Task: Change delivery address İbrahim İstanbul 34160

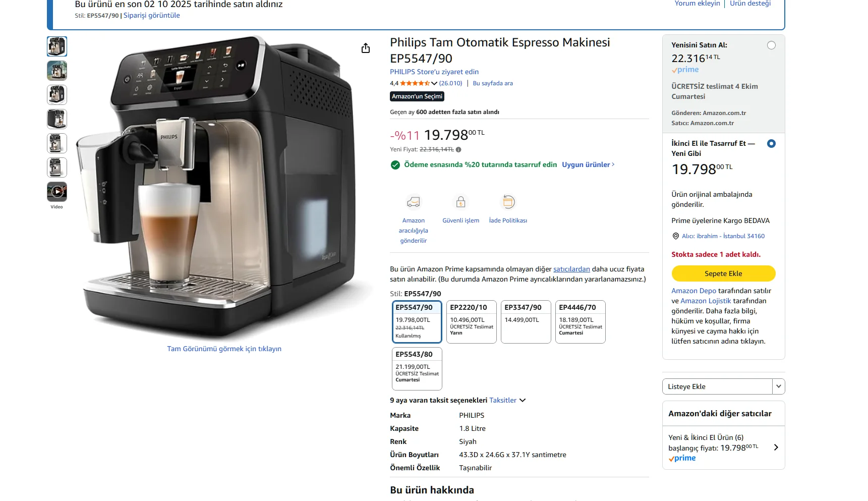Action: coord(723,236)
